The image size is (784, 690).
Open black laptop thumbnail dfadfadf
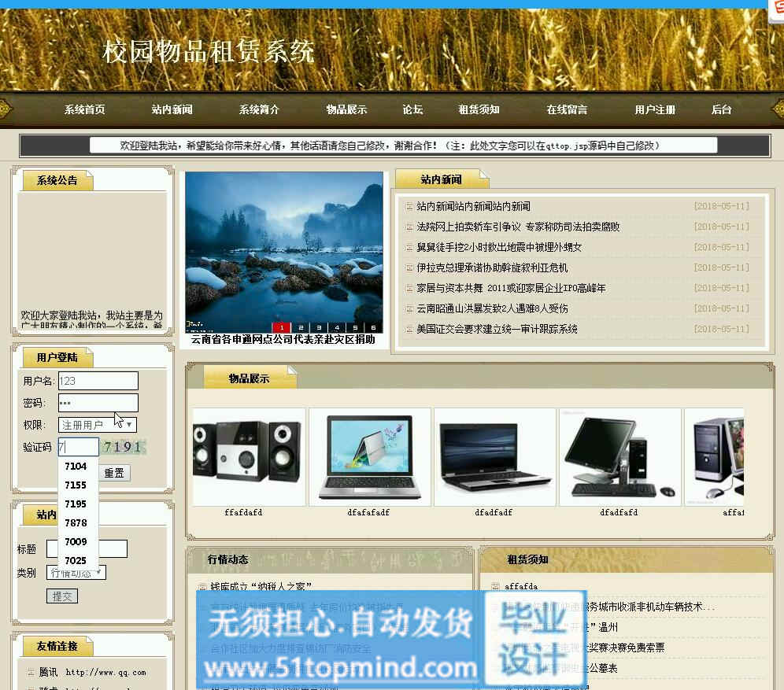tap(495, 456)
